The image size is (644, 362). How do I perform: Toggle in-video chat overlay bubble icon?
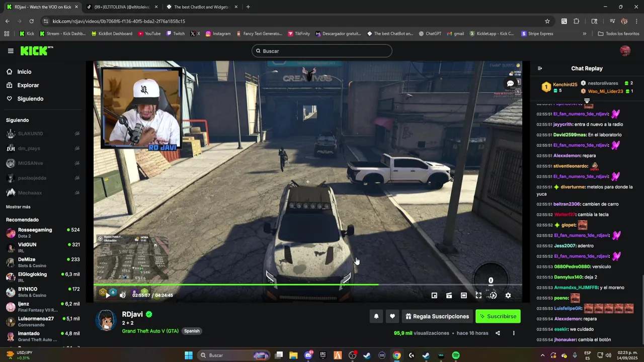(510, 83)
